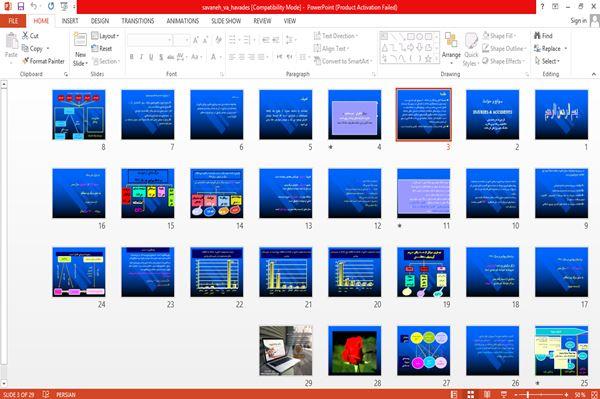Open the Layout dropdown

pyautogui.click(x=105, y=36)
